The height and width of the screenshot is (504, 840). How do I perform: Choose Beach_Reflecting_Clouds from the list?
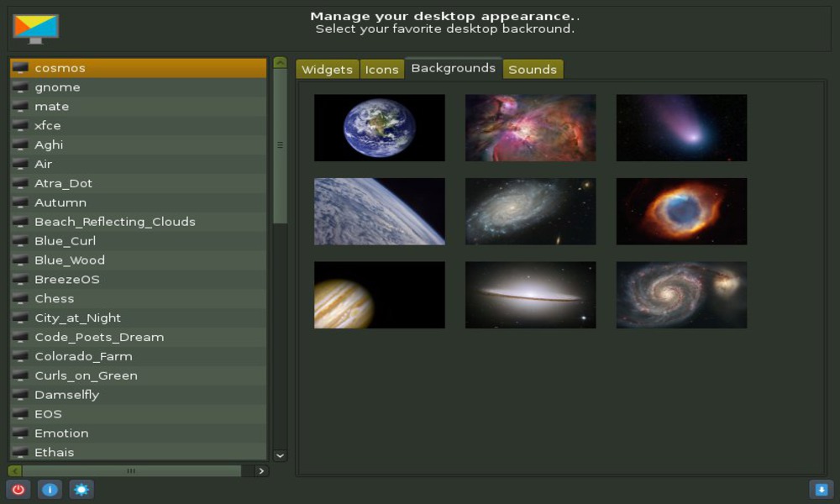[114, 222]
